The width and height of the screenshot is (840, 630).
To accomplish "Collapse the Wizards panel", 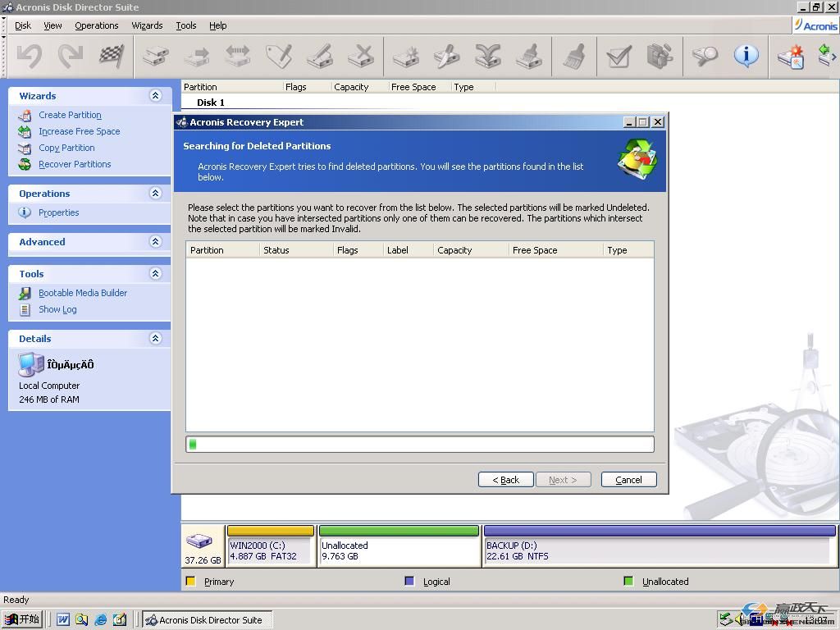I will (x=155, y=96).
